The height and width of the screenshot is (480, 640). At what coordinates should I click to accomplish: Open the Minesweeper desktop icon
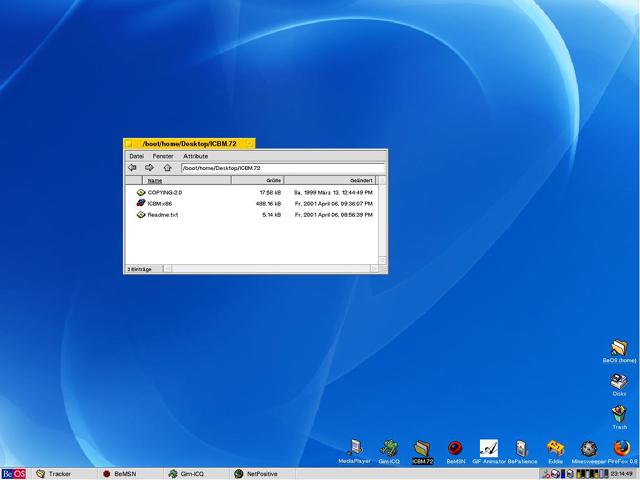click(589, 449)
